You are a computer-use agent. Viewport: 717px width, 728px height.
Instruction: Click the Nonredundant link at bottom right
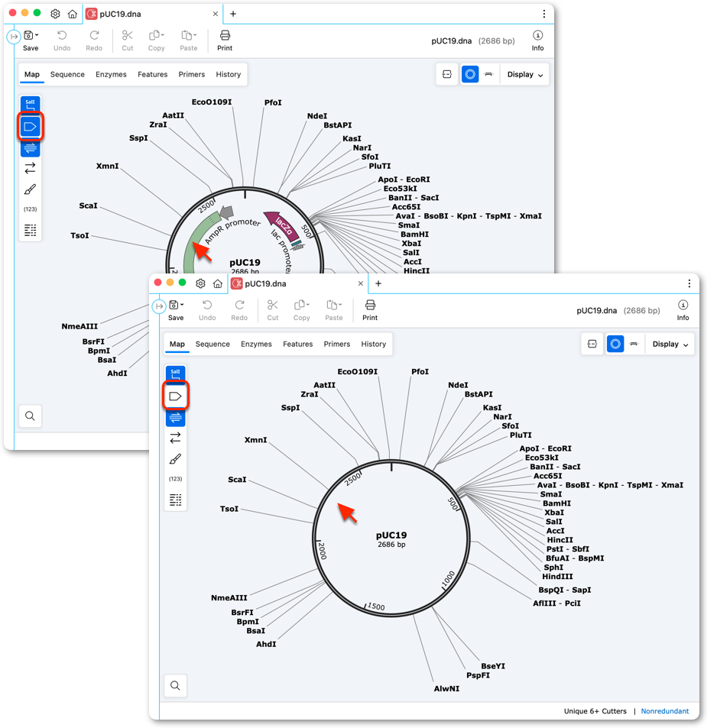pos(664,711)
